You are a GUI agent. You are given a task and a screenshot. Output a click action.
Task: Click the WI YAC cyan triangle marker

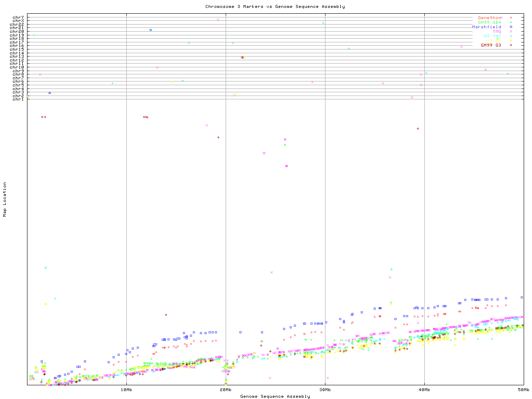tap(511, 36)
